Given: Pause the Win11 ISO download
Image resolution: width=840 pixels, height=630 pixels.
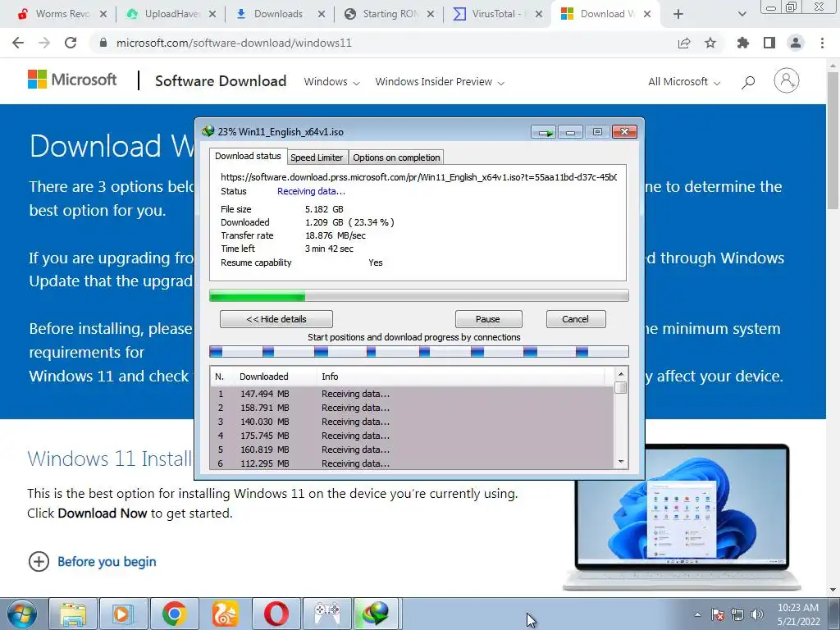Looking at the screenshot, I should click(x=488, y=319).
